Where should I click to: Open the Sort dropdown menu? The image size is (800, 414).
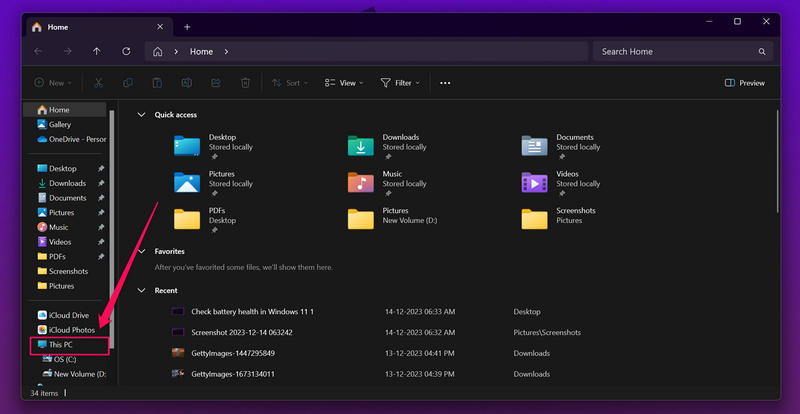[293, 83]
